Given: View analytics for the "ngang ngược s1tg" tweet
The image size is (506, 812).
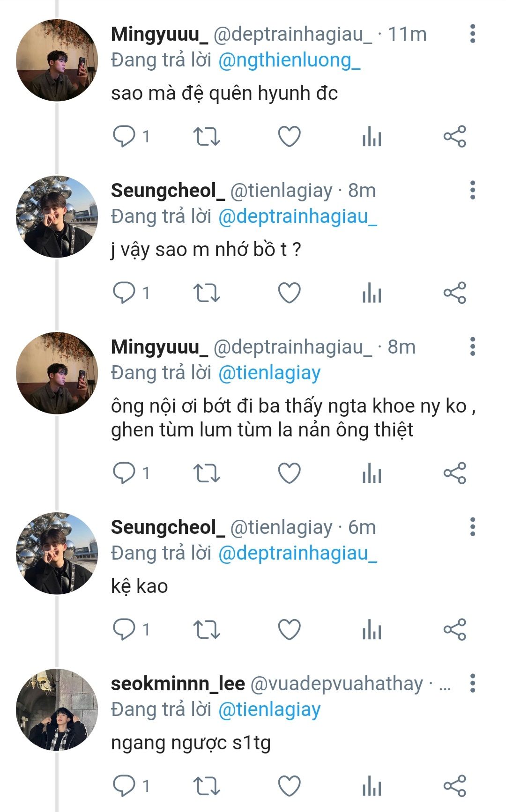Looking at the screenshot, I should [372, 786].
